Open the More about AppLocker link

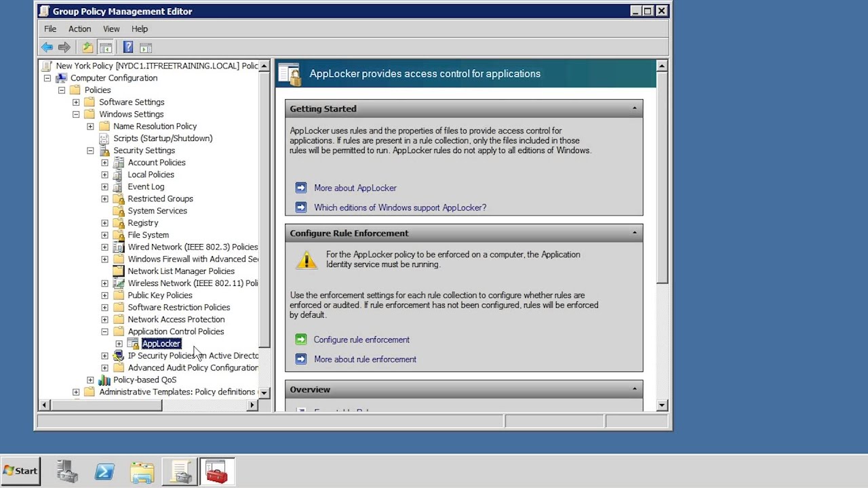[355, 188]
